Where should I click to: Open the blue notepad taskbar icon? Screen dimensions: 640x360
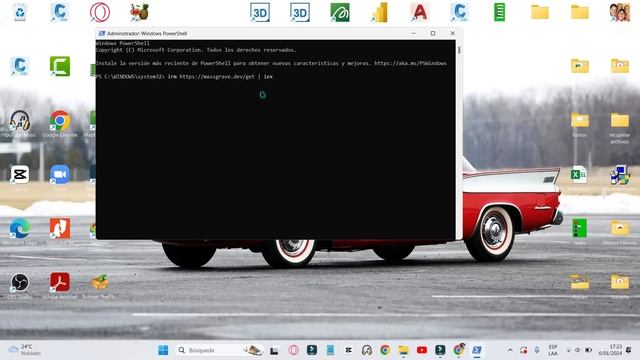tap(330, 350)
